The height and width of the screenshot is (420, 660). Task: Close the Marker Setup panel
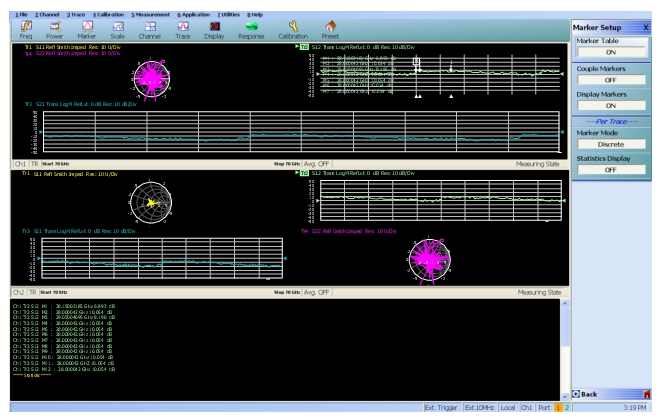tap(646, 28)
